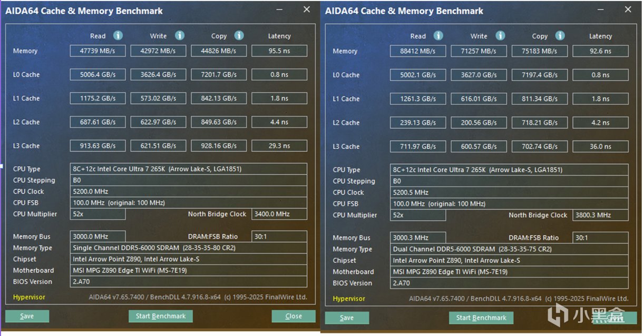Click Dual Channel DDR5-6000 SDRAM memory type
The width and height of the screenshot is (644, 336).
point(509,249)
